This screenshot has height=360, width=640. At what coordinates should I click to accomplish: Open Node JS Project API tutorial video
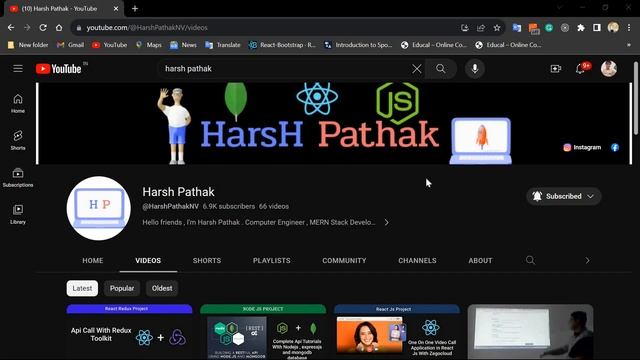[263, 332]
